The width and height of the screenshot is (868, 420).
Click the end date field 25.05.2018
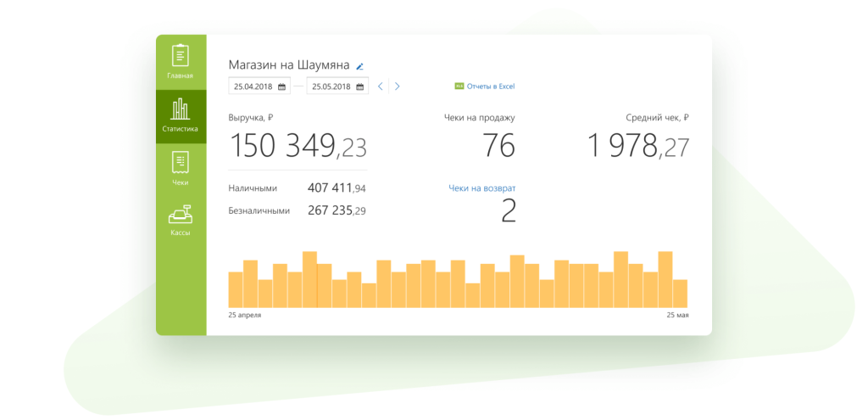pos(329,87)
